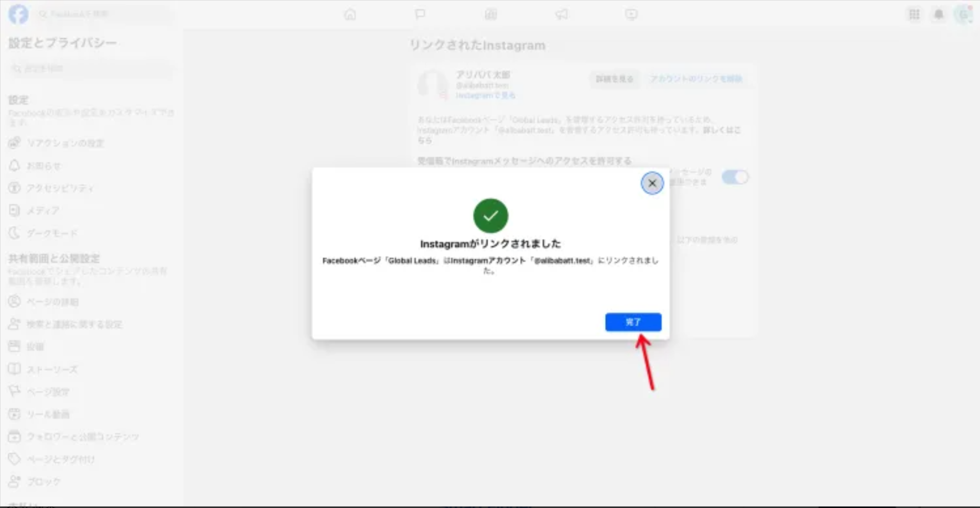Open ブロック icon in sidebar
The height and width of the screenshot is (508, 980).
click(14, 481)
